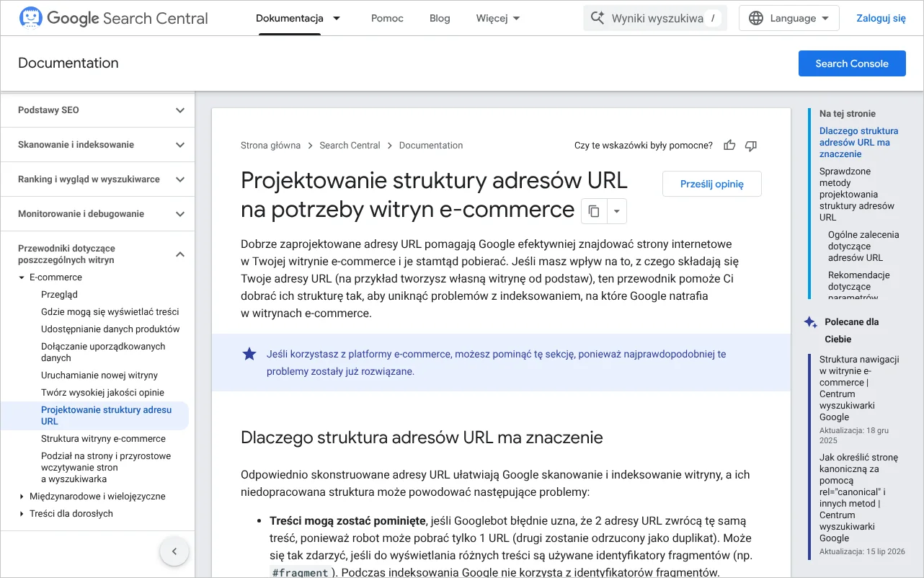The image size is (924, 578).
Task: Open the Blog tab
Action: point(440,18)
